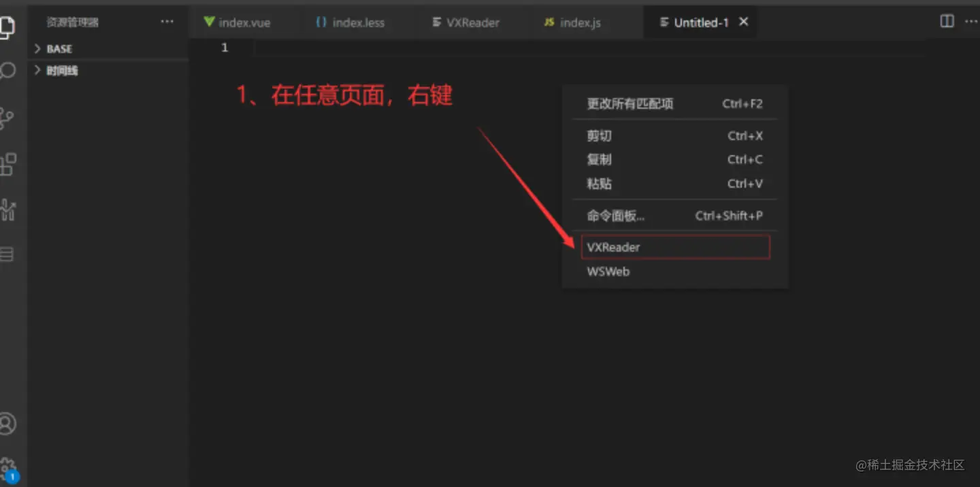Screen dimensions: 980x487
Task: Open editor more actions ellipsis
Action: 971,21
